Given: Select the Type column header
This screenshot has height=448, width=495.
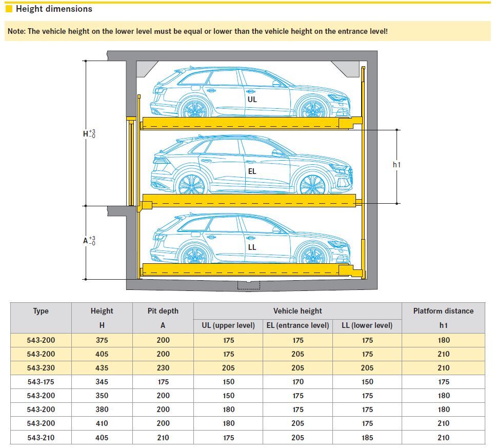Looking at the screenshot, I should click(41, 311).
